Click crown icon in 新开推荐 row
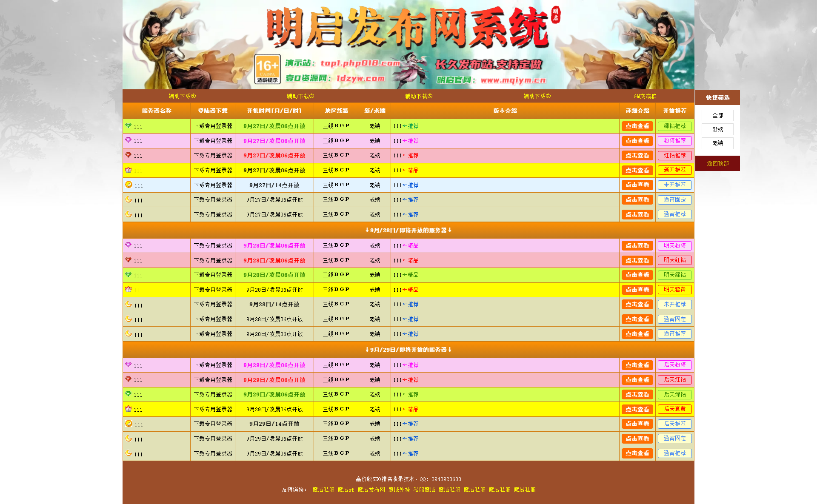This screenshot has height=504, width=817. [x=128, y=170]
